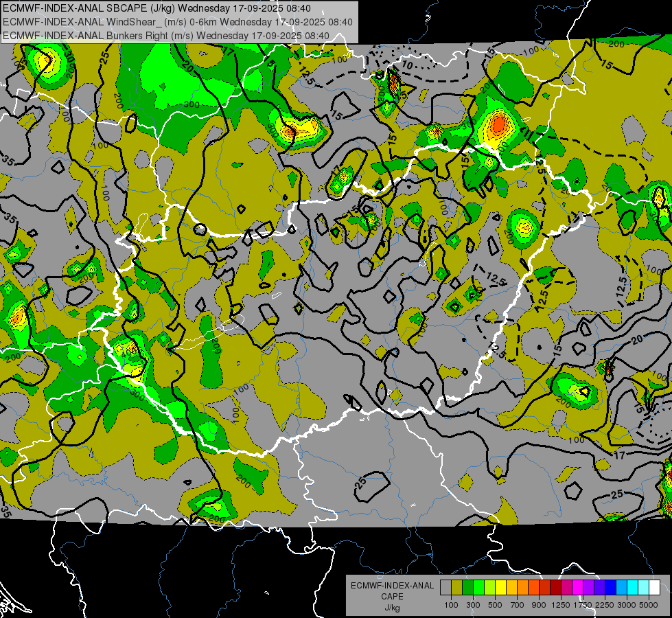Click the 100 legend scale value
Screen dimensions: 672x618
click(x=451, y=605)
